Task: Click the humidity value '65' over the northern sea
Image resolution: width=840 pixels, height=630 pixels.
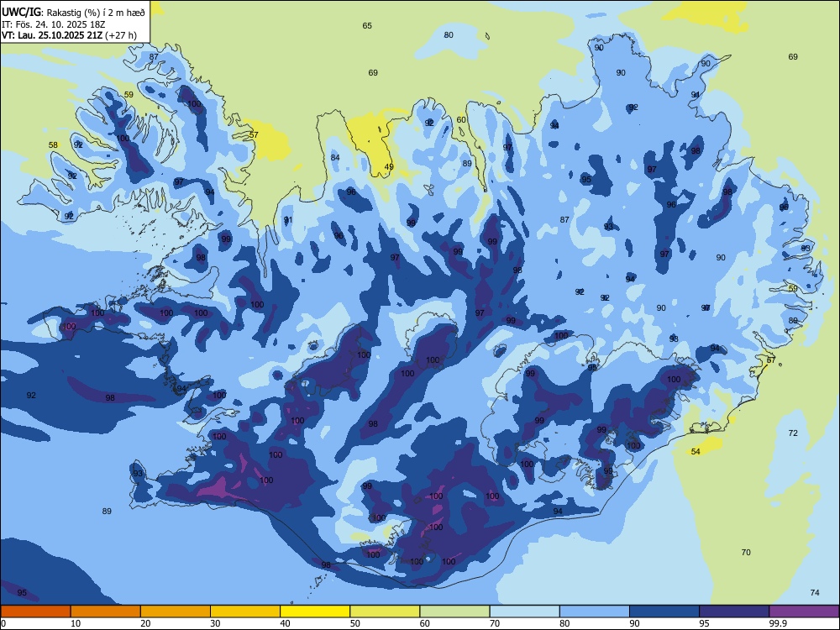Action: pos(367,26)
